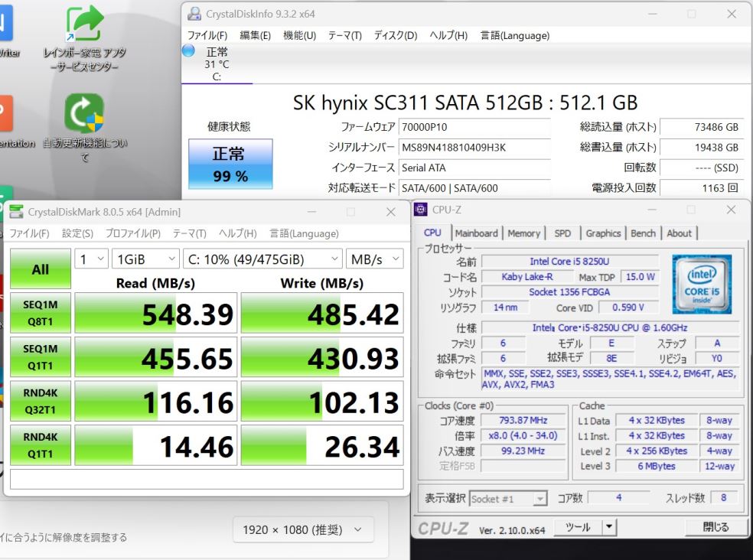
Task: Click the CrystalDiskInfo title bar icon
Action: (194, 14)
